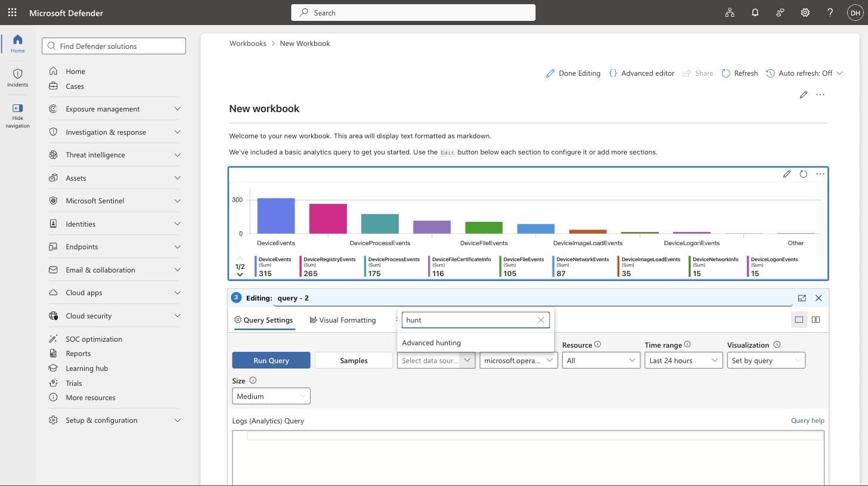868x486 pixels.
Task: Select Advanced hunting from the search results
Action: 475,343
